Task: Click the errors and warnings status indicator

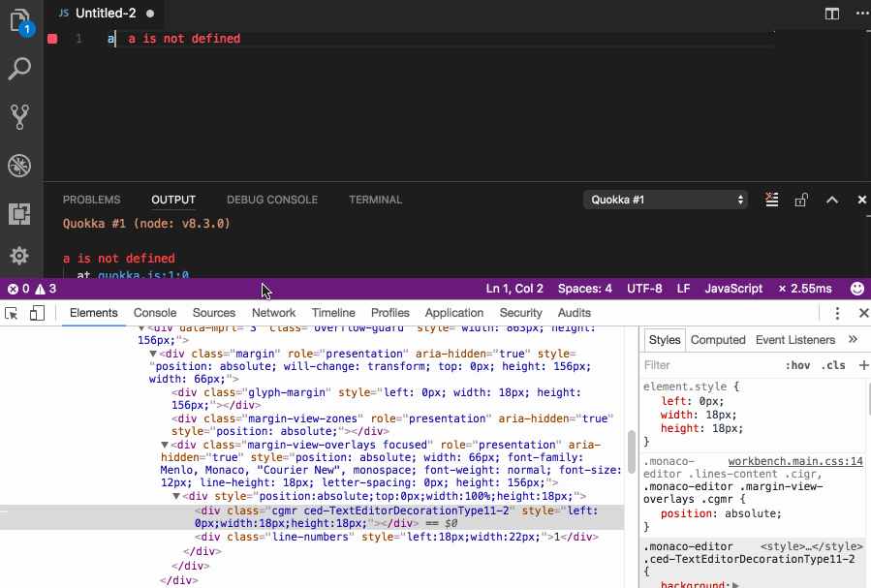Action: point(25,288)
